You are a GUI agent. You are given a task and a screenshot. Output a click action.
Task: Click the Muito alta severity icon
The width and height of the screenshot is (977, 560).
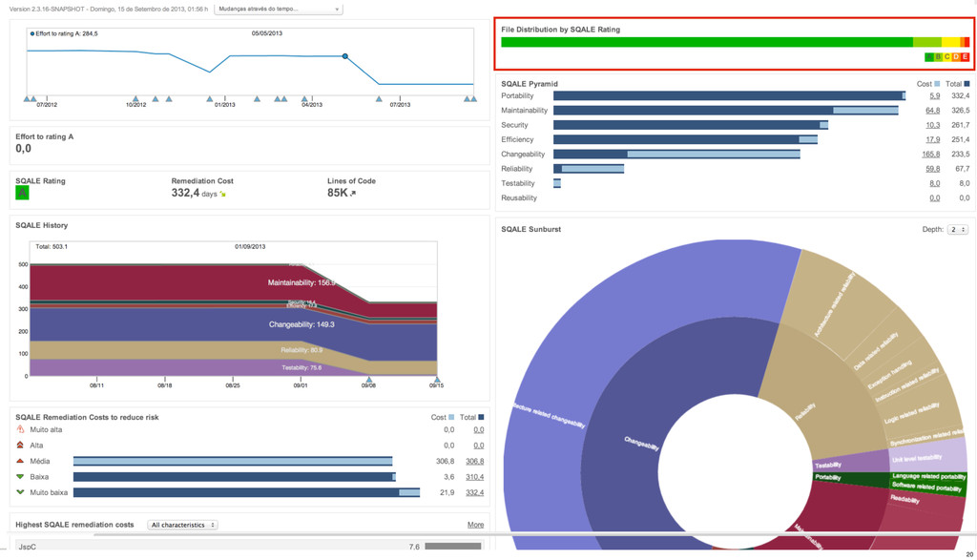(20, 429)
